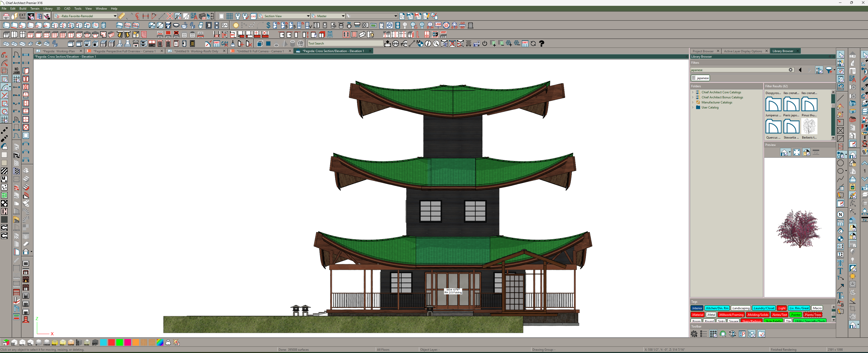Toggle thumbnail grid view in library toolbar

pos(713,334)
